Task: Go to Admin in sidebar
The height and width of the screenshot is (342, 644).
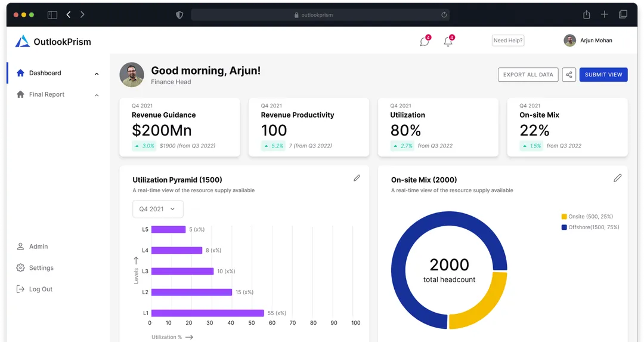Action: [x=38, y=247]
